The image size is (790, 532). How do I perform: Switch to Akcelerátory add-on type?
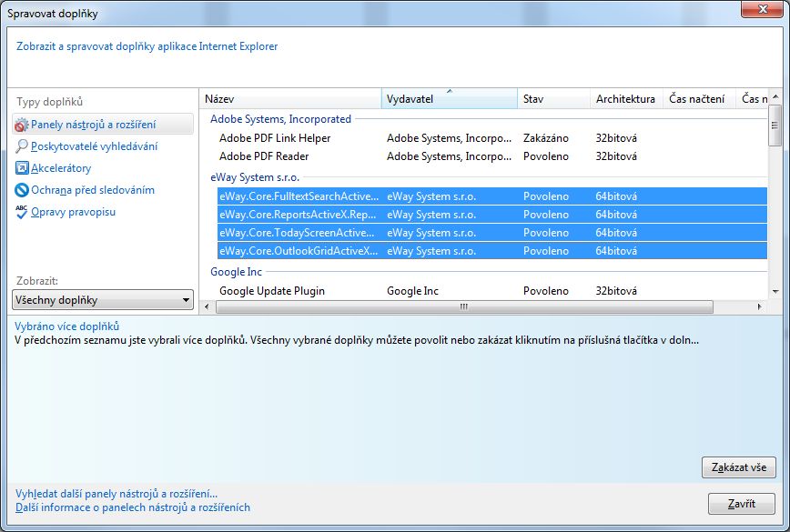pyautogui.click(x=61, y=168)
